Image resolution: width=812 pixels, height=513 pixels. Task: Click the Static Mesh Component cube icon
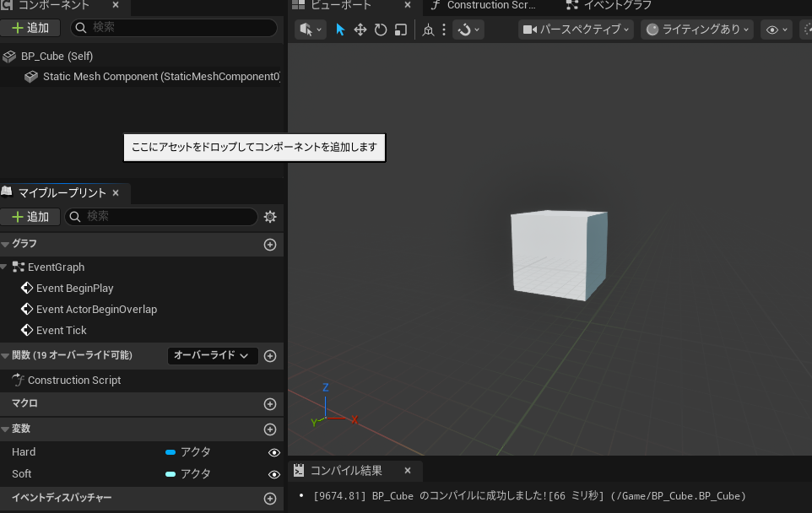pyautogui.click(x=31, y=77)
